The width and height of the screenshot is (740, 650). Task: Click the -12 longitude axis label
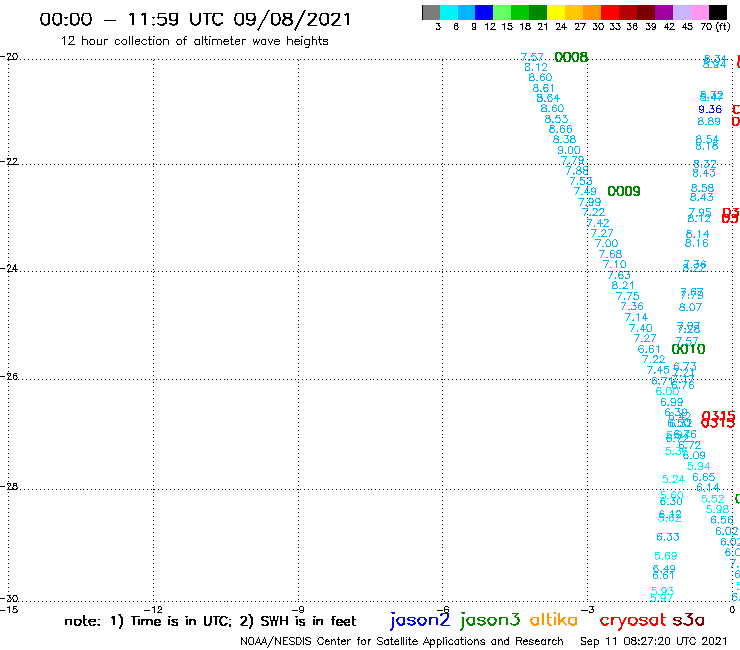[x=153, y=609]
